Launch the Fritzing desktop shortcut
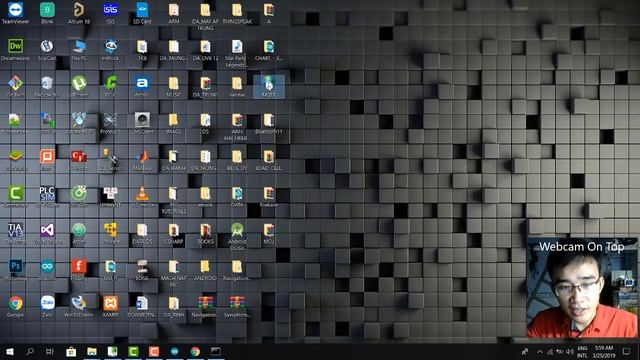640x360 pixels. click(79, 270)
